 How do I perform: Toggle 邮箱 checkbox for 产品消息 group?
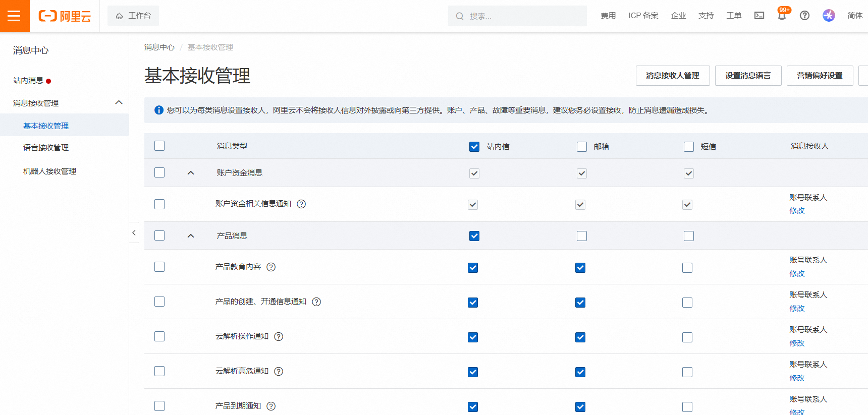(x=582, y=236)
